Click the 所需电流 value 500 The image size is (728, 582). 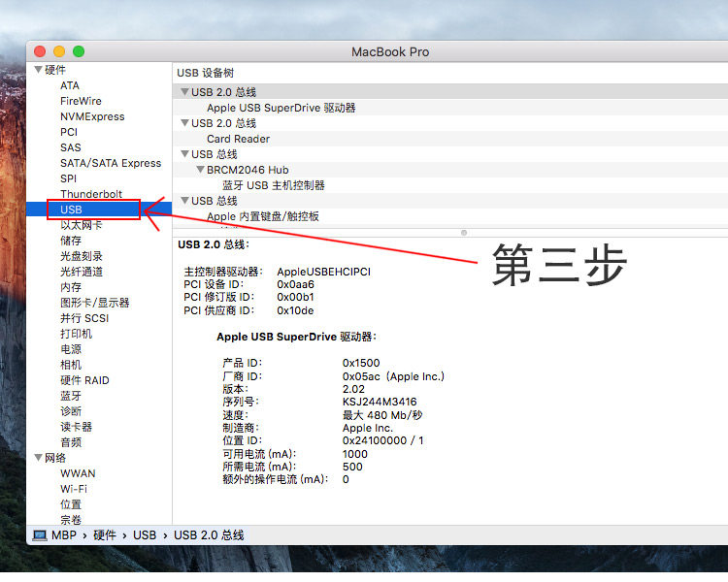coord(352,467)
